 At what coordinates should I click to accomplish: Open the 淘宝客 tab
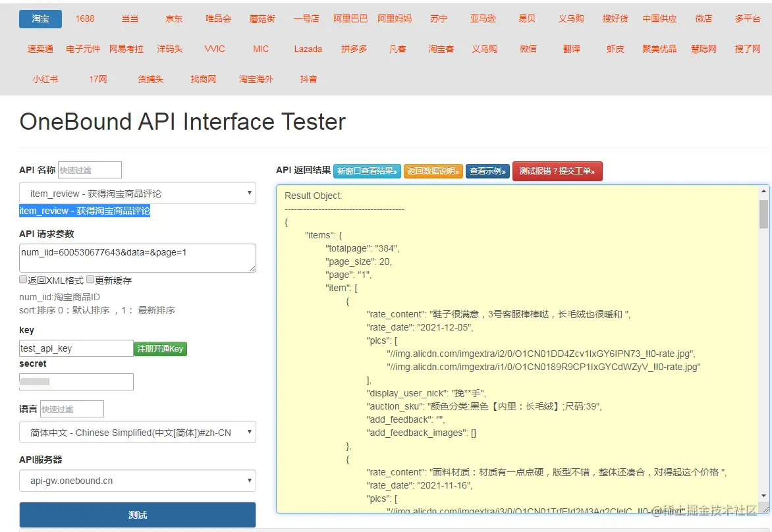tap(441, 49)
